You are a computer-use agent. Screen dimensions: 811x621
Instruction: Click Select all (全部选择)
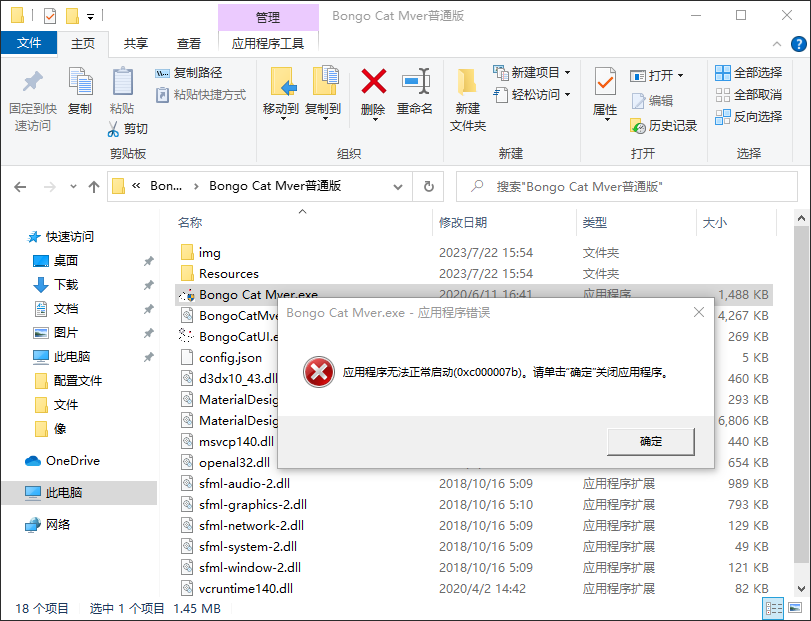748,73
